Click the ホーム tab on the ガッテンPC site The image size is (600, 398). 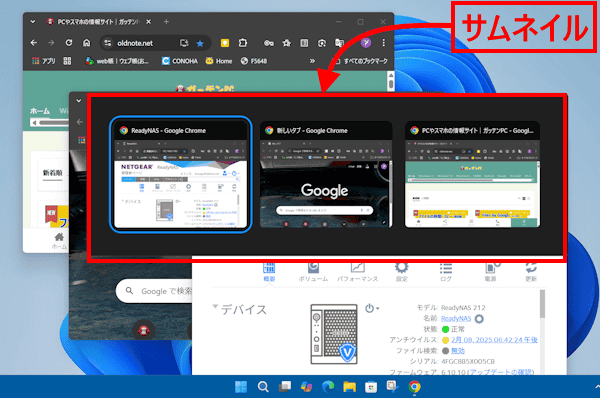pyautogui.click(x=40, y=111)
